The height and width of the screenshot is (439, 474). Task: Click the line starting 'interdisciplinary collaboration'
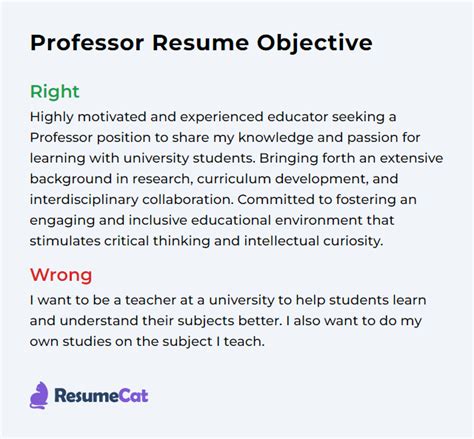(223, 200)
